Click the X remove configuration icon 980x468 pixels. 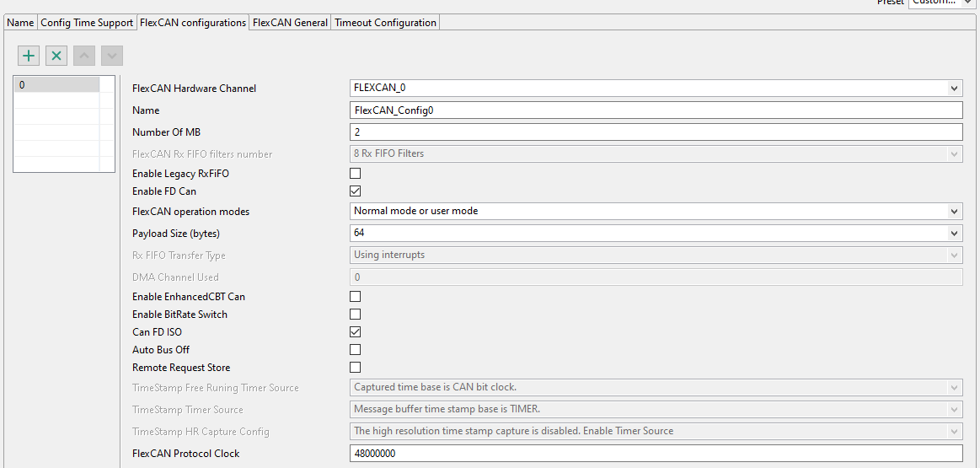[56, 56]
